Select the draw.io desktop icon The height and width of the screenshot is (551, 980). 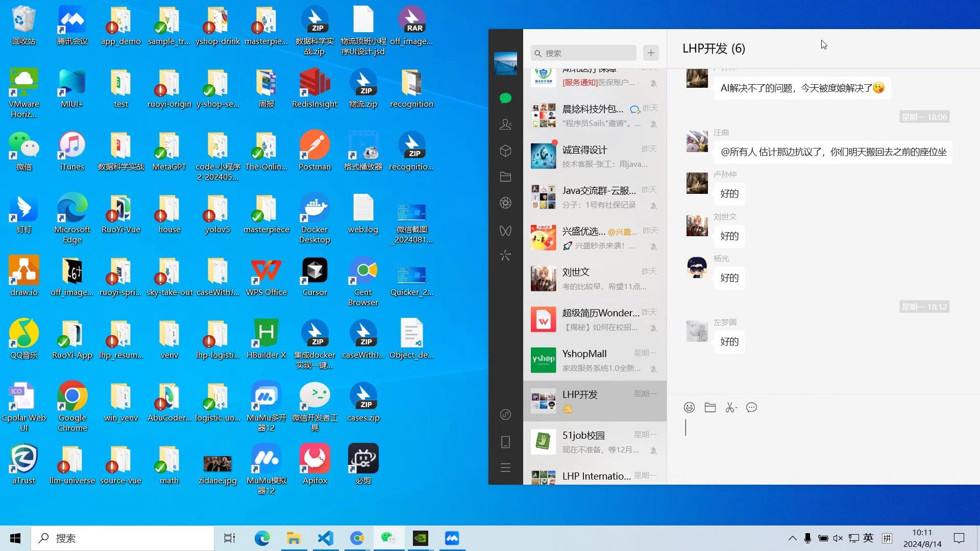(x=23, y=277)
